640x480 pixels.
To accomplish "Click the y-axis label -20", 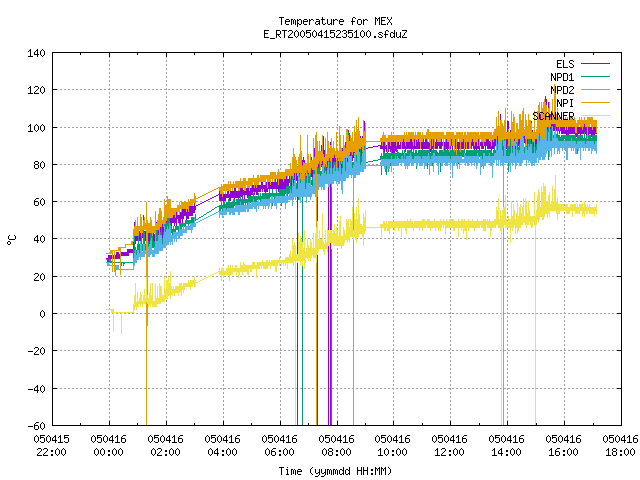I will (x=36, y=351).
